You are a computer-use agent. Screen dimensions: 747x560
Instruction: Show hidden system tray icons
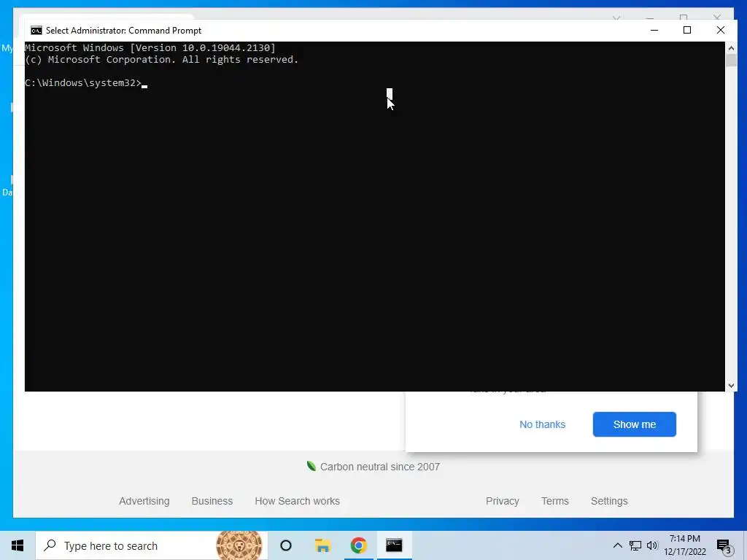click(x=617, y=545)
